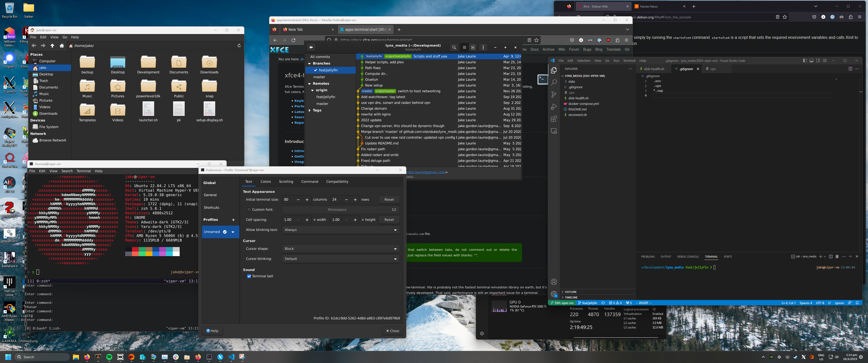This screenshot has width=868, height=363.
Task: Add new terminal profile with plus icon
Action: point(233,220)
